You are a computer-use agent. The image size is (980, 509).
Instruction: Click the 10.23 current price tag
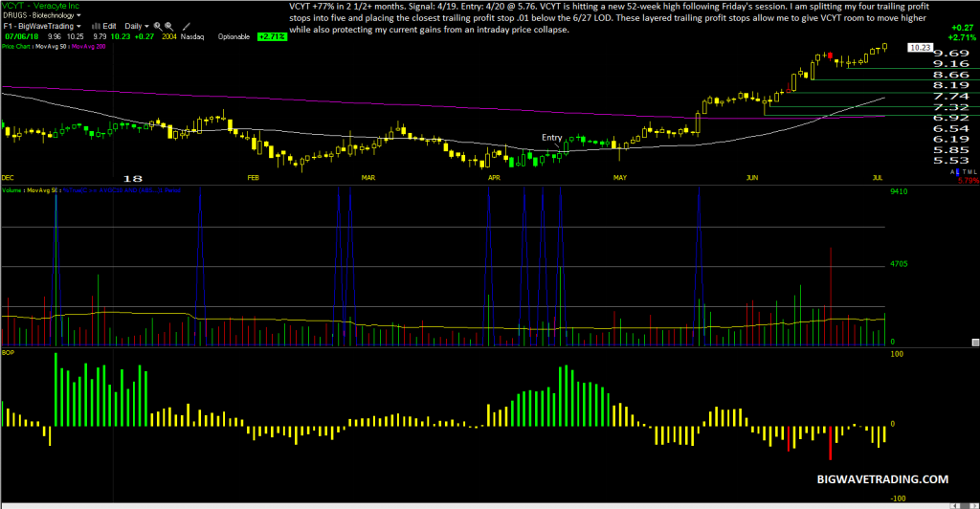click(x=920, y=48)
